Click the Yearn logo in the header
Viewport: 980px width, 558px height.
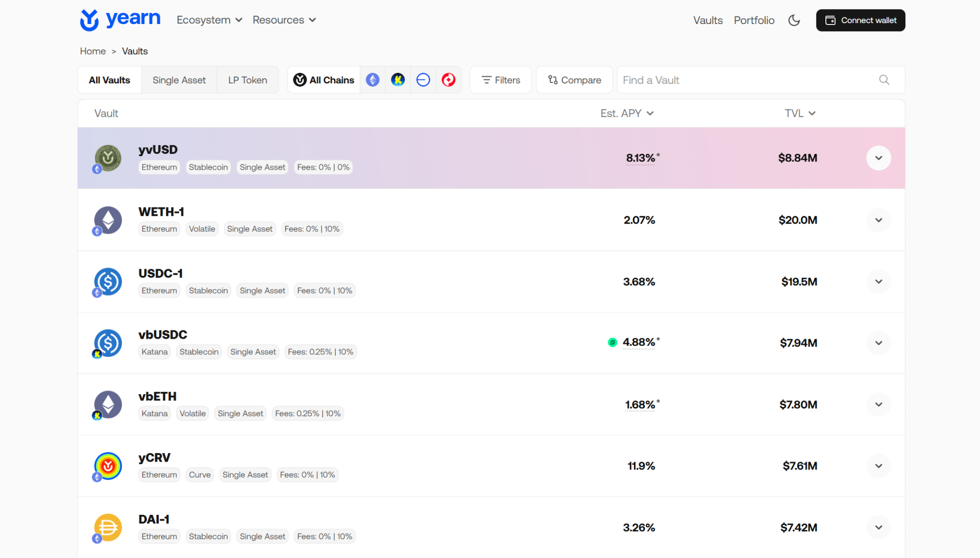pyautogui.click(x=120, y=20)
